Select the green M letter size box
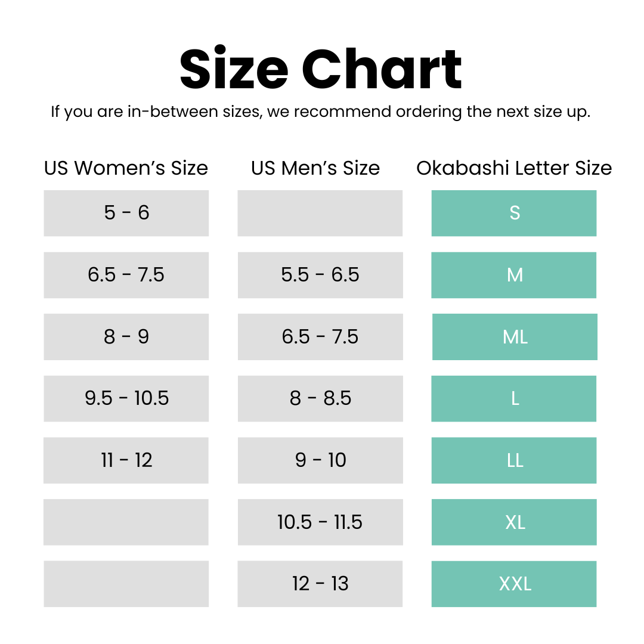This screenshot has width=644, height=644. [514, 275]
